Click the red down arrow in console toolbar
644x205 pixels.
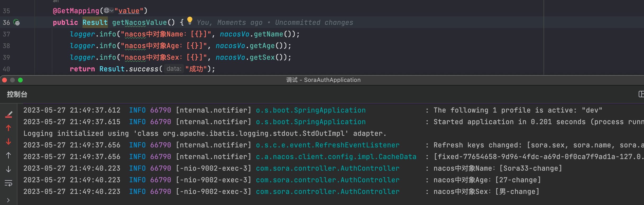tap(8, 142)
